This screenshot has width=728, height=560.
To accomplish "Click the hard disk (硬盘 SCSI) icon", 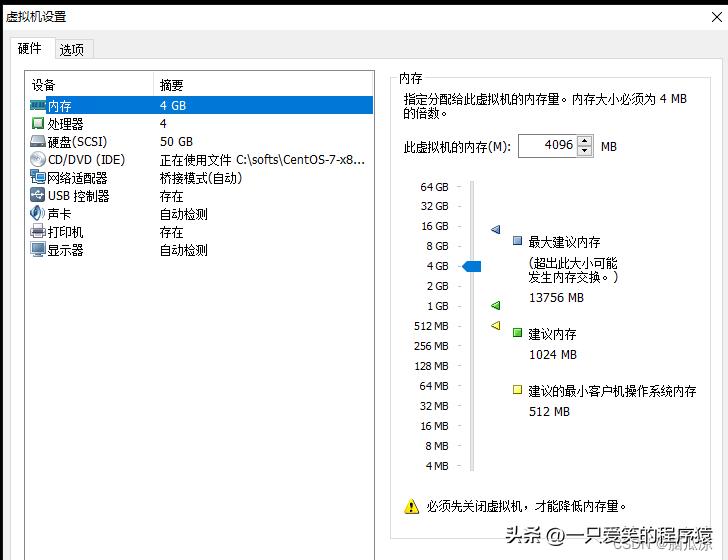I will (38, 141).
